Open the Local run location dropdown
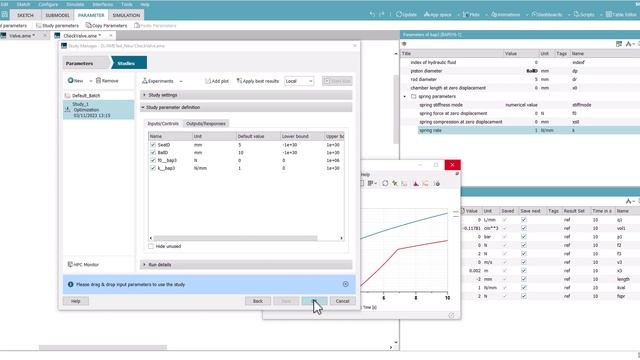Image resolution: width=640 pixels, height=360 pixels. pyautogui.click(x=299, y=81)
